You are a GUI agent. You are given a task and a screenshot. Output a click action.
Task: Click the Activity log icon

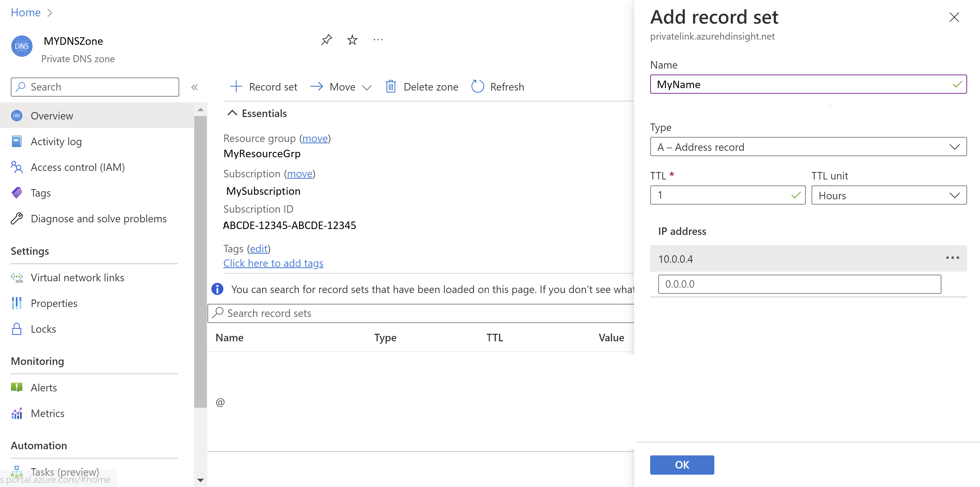tap(17, 141)
